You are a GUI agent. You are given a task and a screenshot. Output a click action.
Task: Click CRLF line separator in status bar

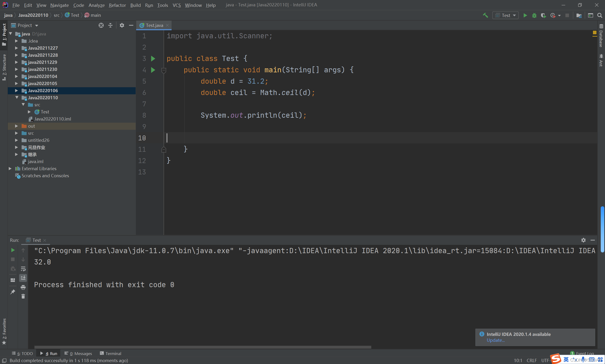[532, 360]
